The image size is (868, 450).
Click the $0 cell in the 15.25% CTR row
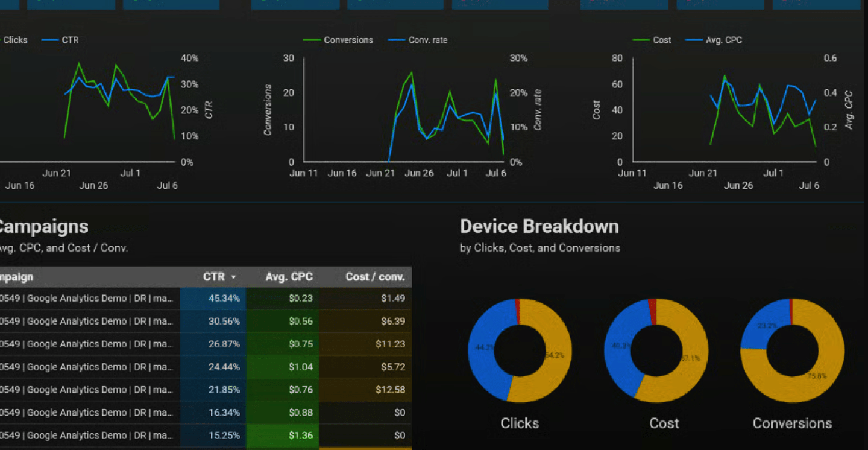[365, 436]
